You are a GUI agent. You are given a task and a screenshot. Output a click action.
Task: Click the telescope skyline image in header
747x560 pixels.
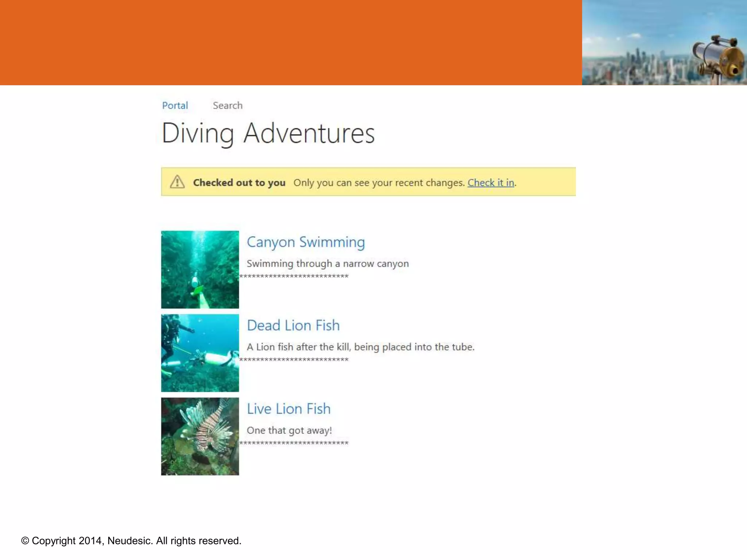tap(664, 43)
